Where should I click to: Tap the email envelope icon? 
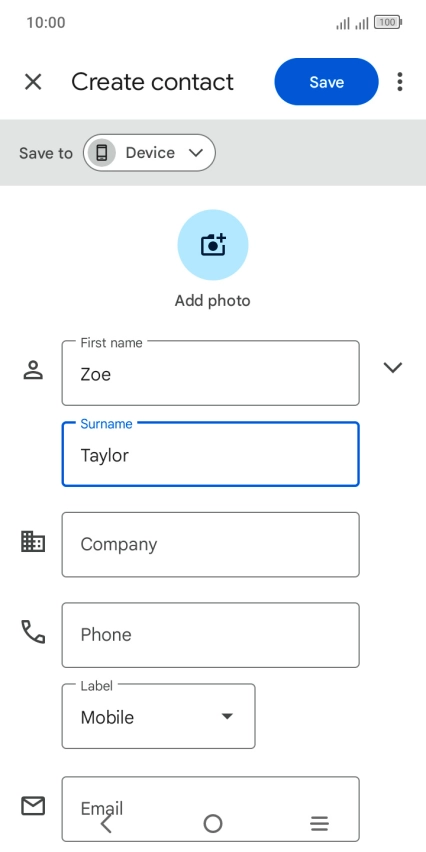click(x=33, y=805)
